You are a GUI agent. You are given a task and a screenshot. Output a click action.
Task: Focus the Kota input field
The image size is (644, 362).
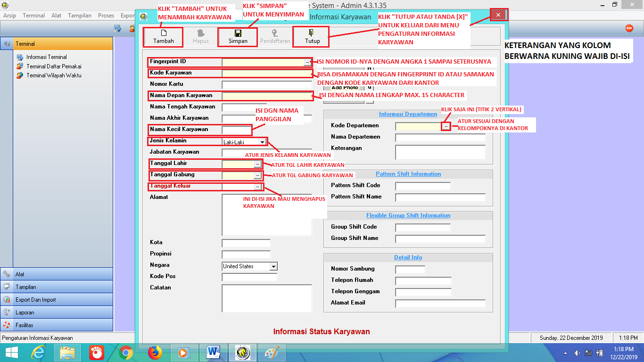pos(246,243)
